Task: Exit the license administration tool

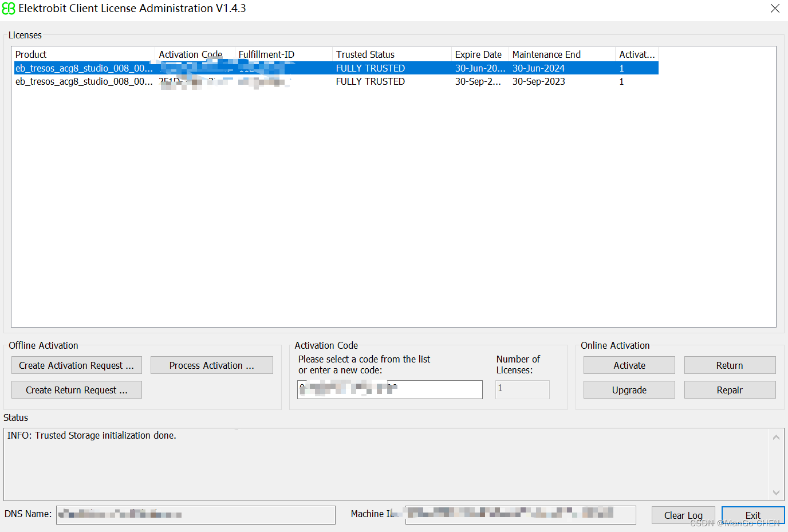Action: [x=753, y=515]
